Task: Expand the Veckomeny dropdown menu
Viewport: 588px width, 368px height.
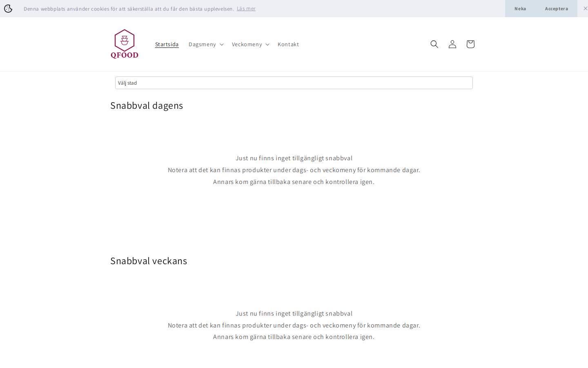Action: [x=250, y=44]
